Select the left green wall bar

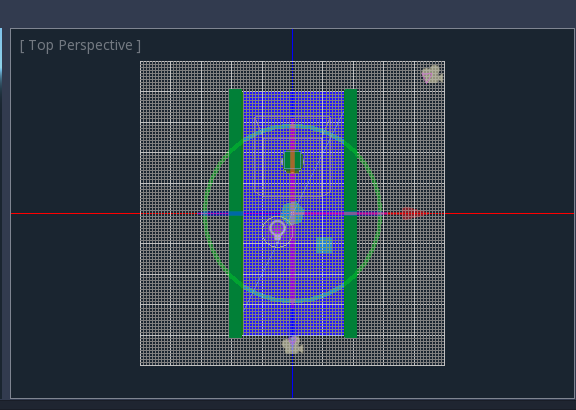pos(236,213)
